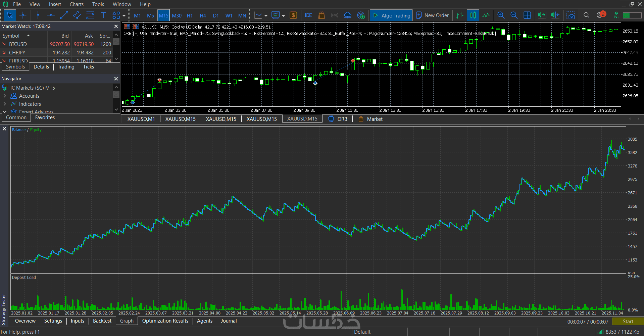Select the trendline drawing tool

[x=64, y=15]
